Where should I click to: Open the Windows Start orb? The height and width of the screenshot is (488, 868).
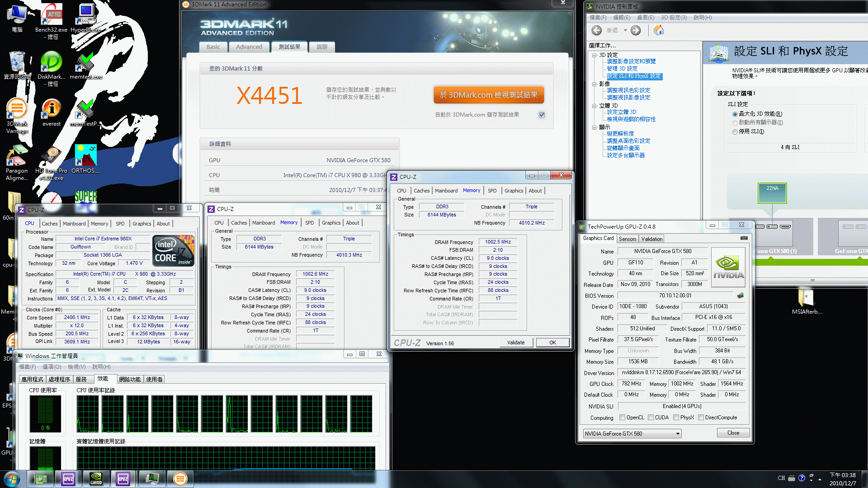tap(12, 479)
